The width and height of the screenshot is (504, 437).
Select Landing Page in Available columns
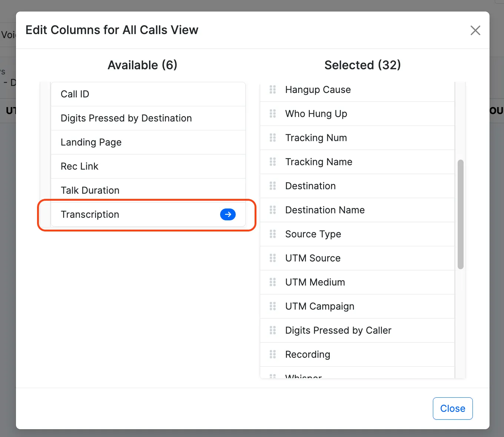[148, 142]
